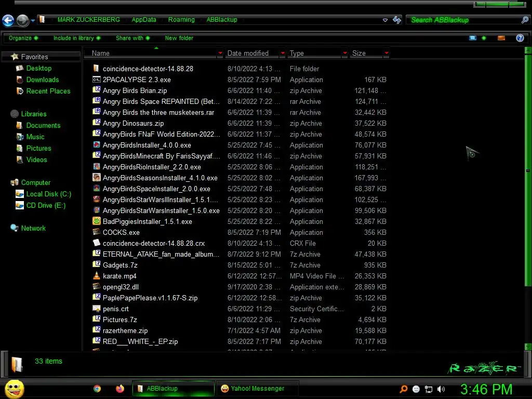Select Favorites in the navigation pane

click(34, 57)
